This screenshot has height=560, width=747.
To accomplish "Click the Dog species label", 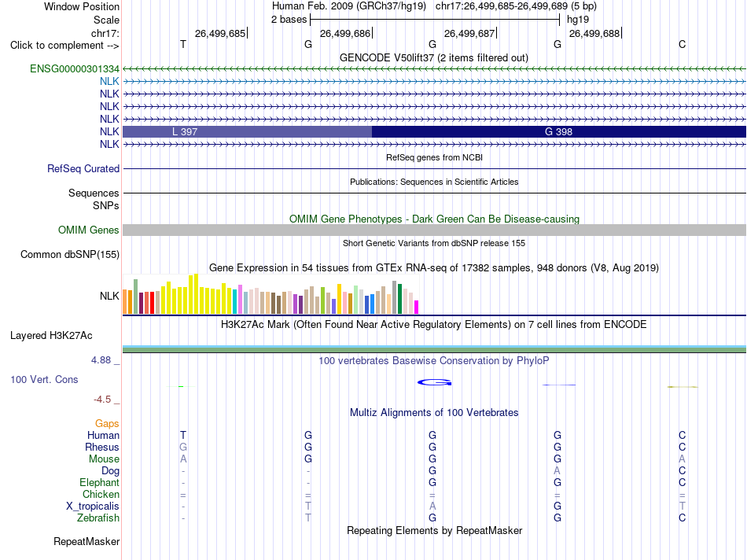I will pyautogui.click(x=110, y=471).
